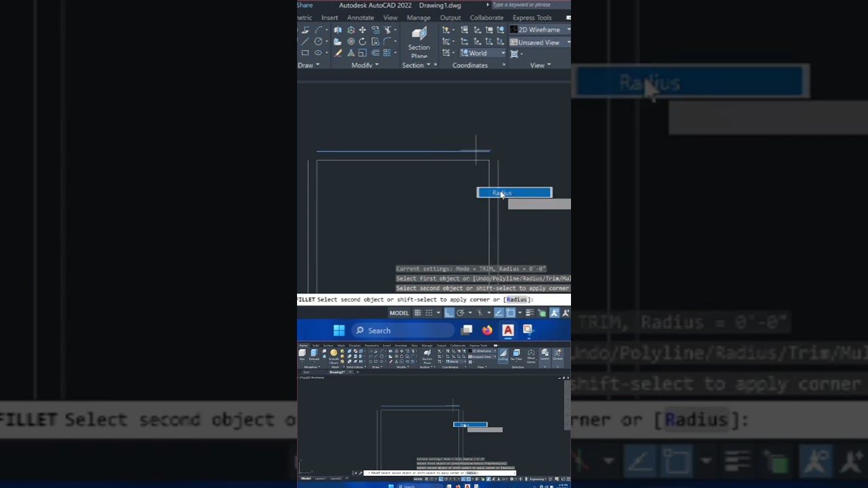Click the 3D Rotate gizmo icon in Modify panel
Image resolution: width=868 pixels, height=488 pixels.
[x=351, y=41]
